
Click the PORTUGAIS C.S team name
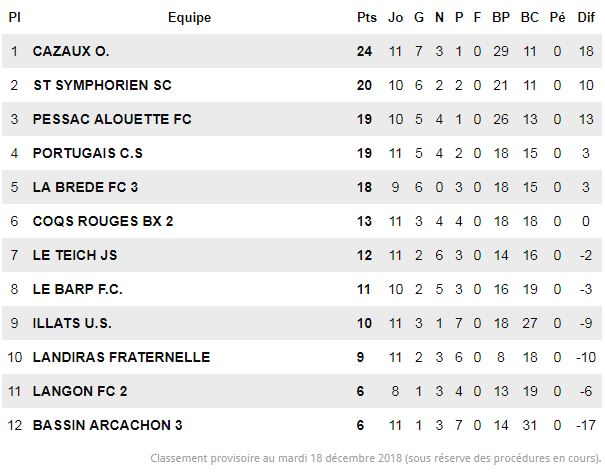pos(88,153)
